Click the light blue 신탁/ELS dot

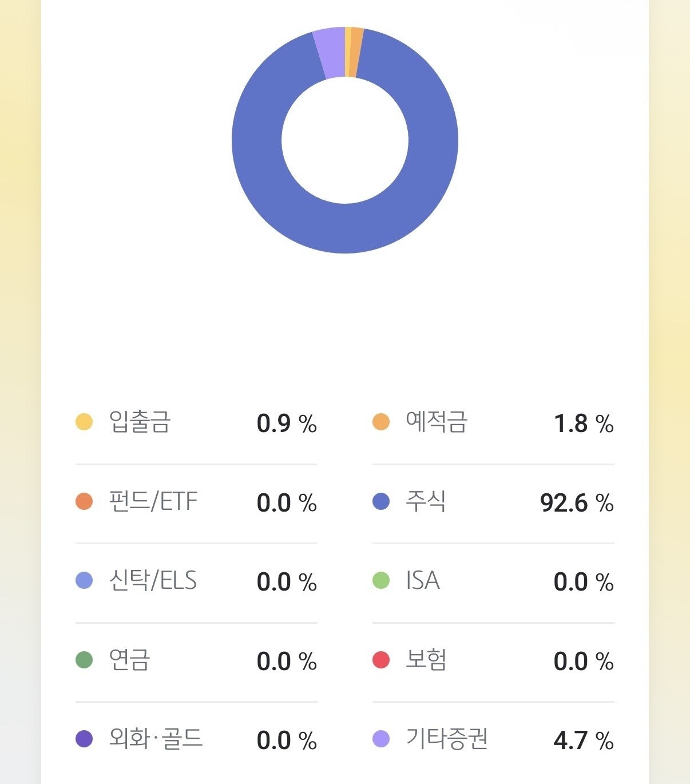tap(84, 580)
